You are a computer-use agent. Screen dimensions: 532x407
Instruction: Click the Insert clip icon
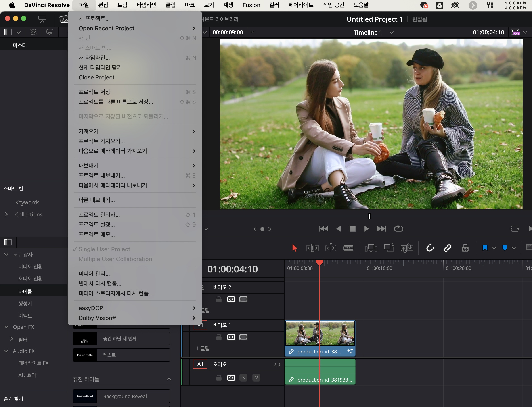coord(371,248)
